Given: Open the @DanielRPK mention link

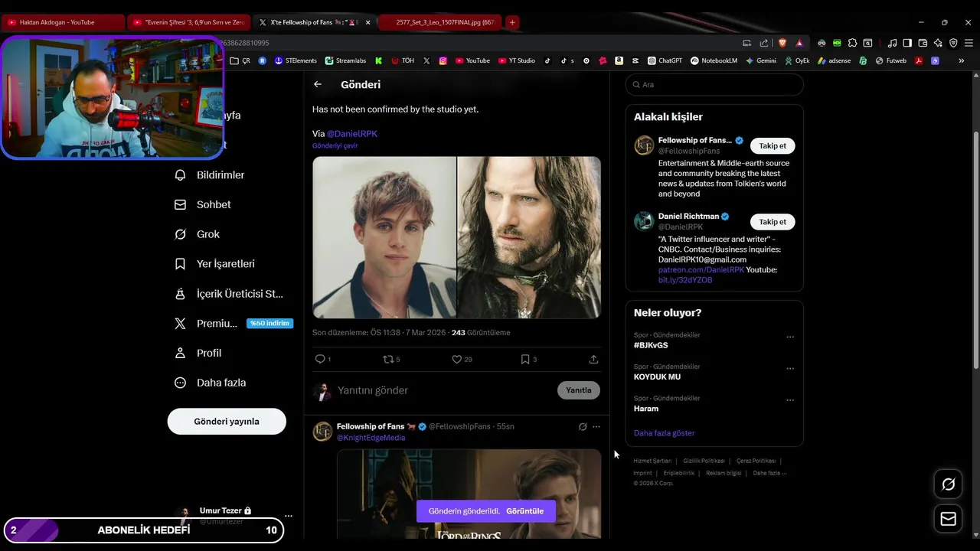Looking at the screenshot, I should [352, 134].
